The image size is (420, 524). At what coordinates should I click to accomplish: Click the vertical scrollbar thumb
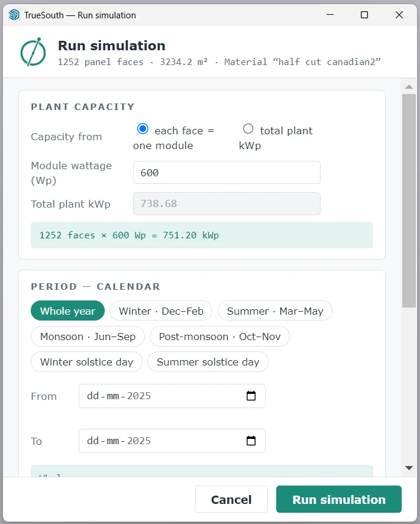click(409, 200)
